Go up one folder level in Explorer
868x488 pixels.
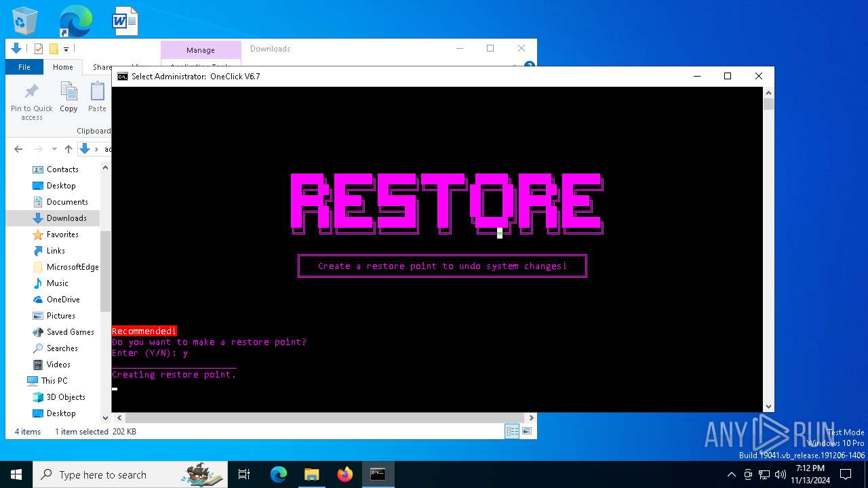(68, 149)
